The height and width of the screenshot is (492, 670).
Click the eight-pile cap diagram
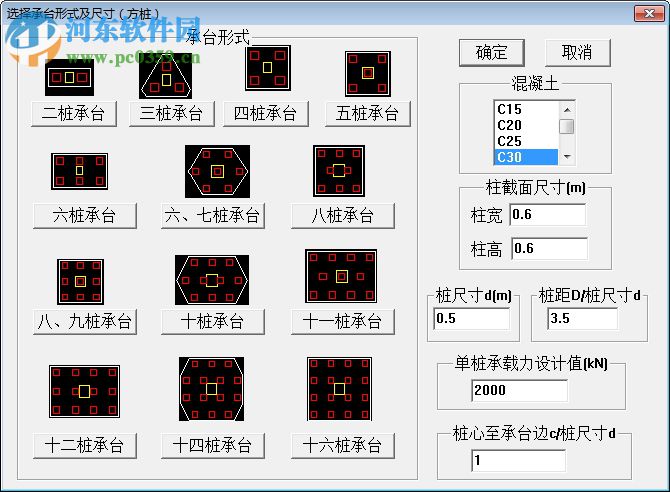(339, 171)
